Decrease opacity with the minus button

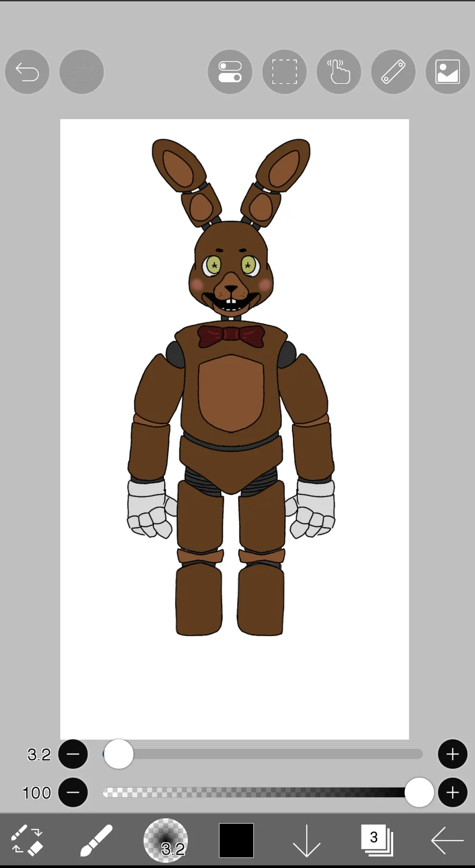coord(73,793)
